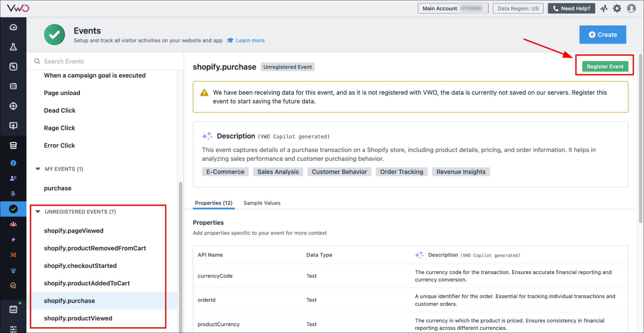Select the purchase event under My Events
Image resolution: width=644 pixels, height=333 pixels.
point(58,188)
